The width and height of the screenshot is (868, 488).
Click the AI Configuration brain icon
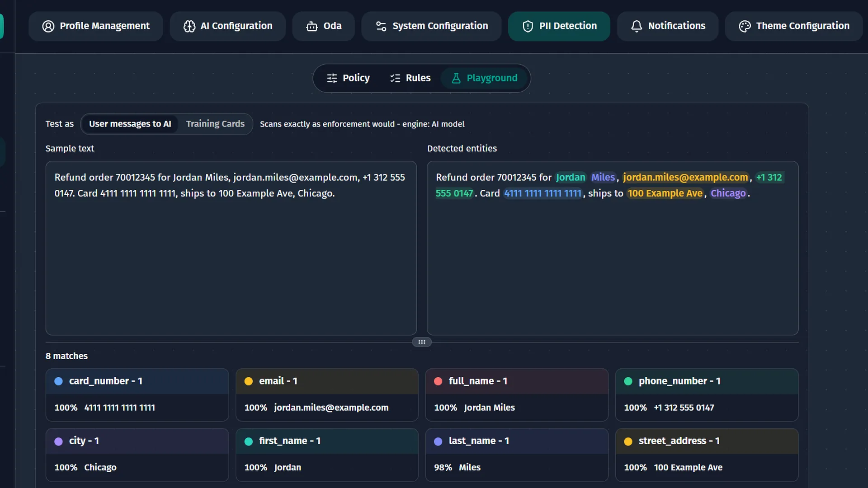click(189, 26)
